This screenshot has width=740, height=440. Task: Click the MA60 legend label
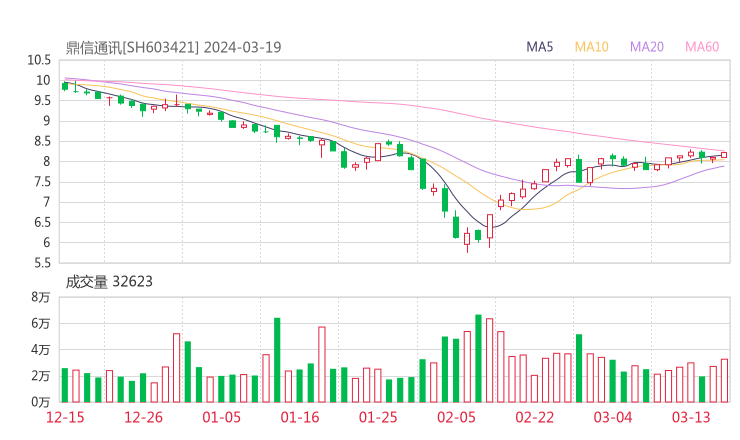(702, 47)
